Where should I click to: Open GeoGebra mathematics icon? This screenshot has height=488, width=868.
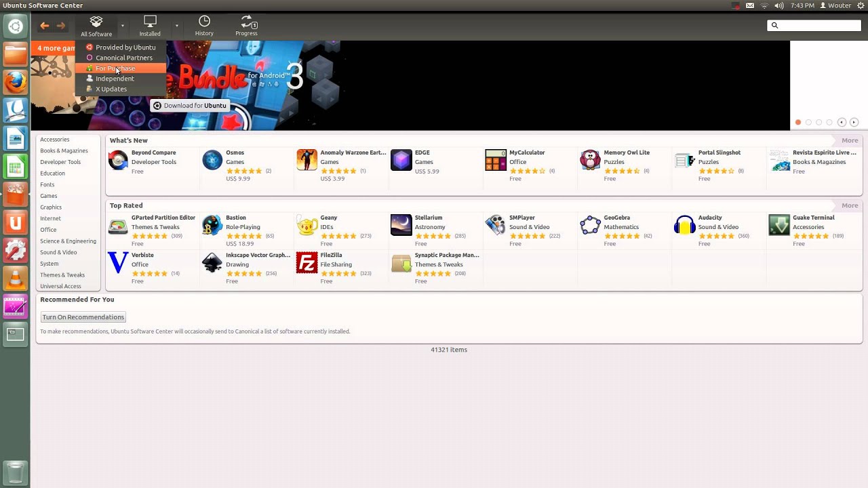[x=590, y=225]
